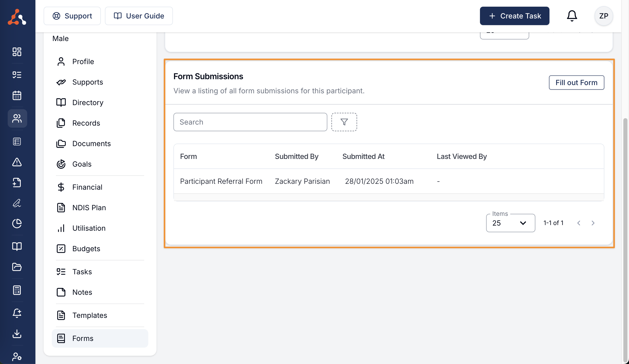Click the notification bell icon
Screen dimensions: 629x364
point(572,16)
